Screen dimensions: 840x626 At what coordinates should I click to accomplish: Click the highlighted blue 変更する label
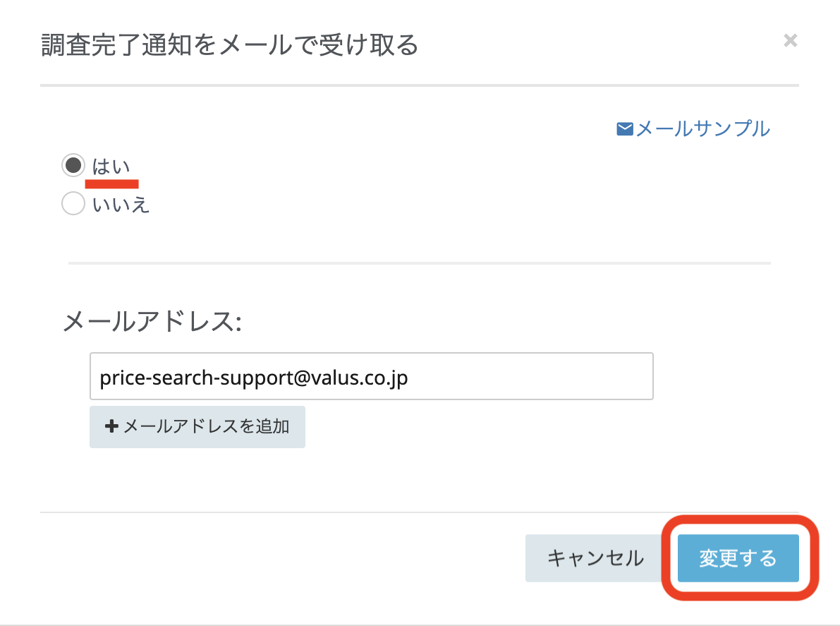click(738, 558)
